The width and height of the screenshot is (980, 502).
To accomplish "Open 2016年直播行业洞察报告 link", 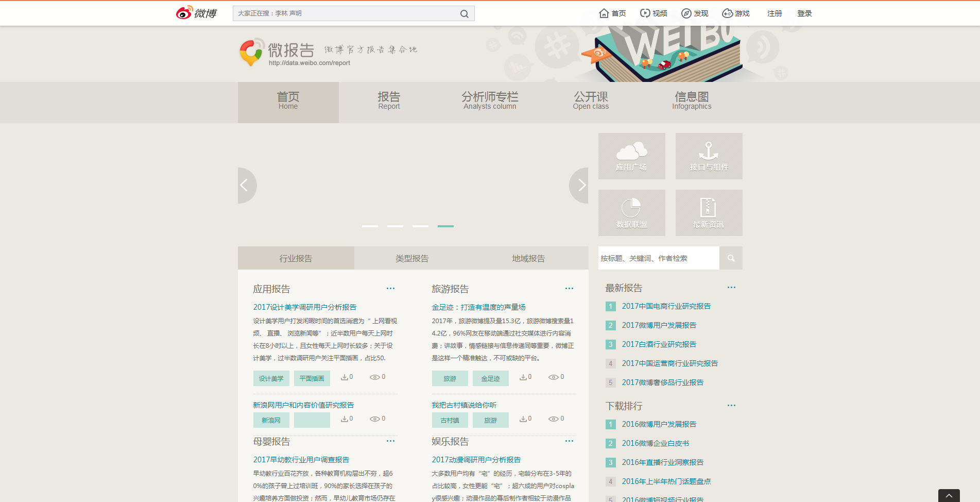I will pos(663,462).
